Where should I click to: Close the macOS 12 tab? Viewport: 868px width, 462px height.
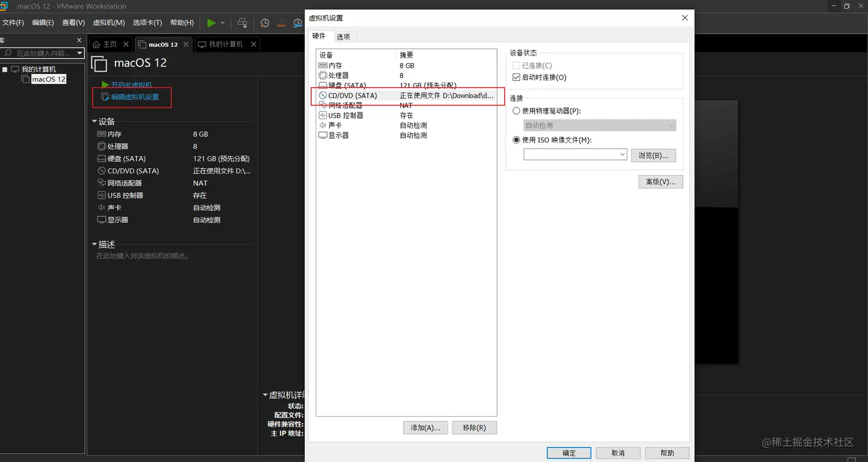(x=187, y=44)
